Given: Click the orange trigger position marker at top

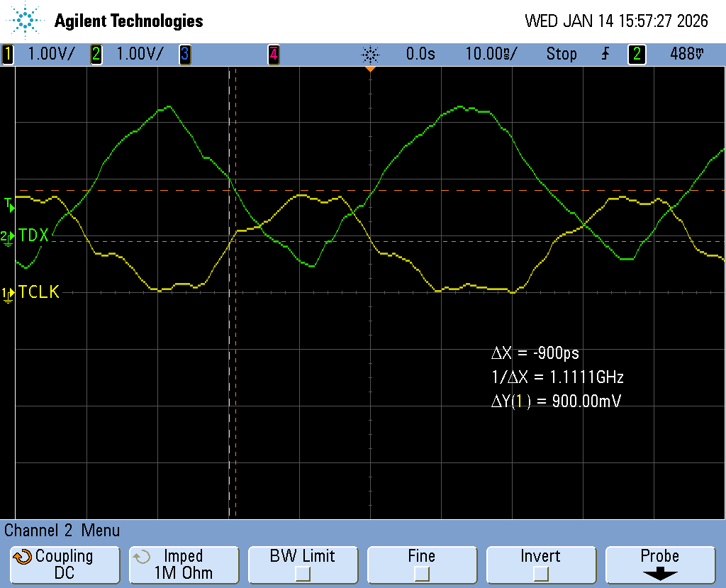Looking at the screenshot, I should (370, 70).
